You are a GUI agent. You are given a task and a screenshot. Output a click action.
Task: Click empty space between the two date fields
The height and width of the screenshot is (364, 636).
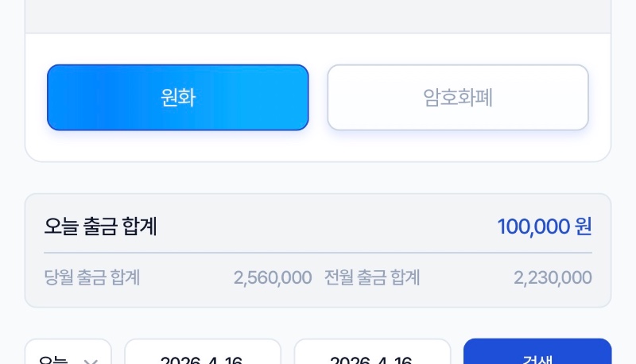click(288, 357)
